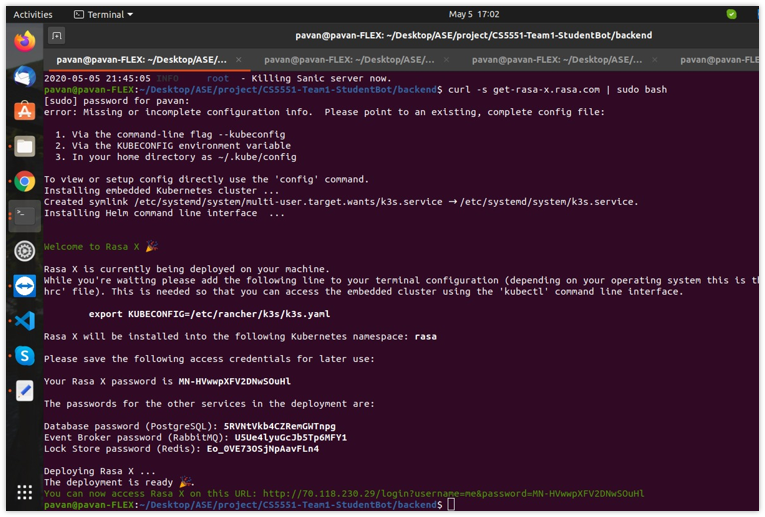Click the '[sudo] password for pavan:' line
Image resolution: width=765 pixels, height=517 pixels.
[116, 101]
